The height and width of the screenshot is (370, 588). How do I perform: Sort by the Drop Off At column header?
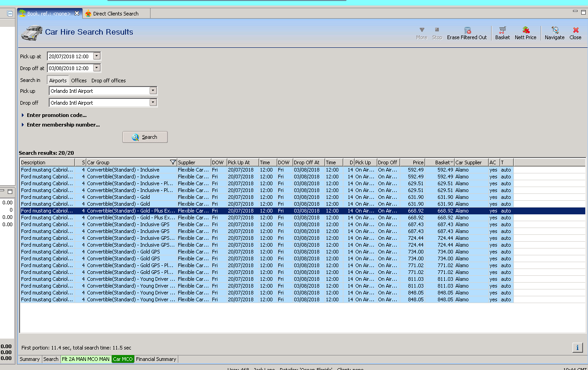click(309, 162)
